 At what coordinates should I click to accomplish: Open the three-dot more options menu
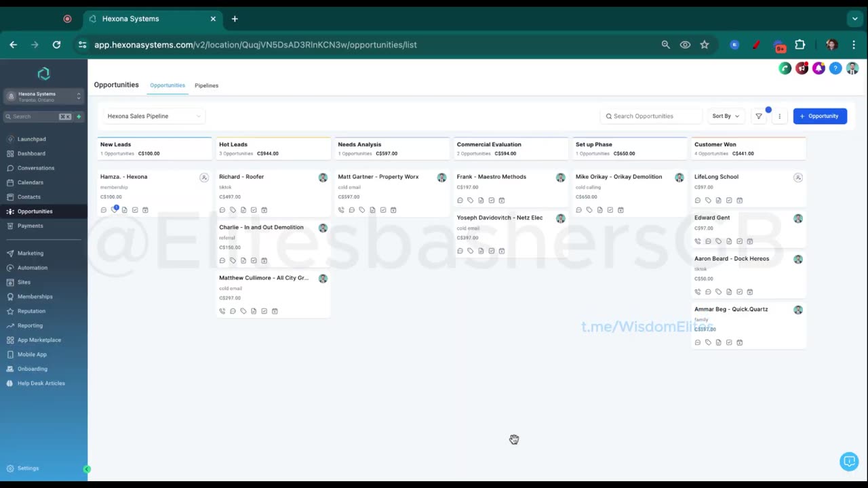[779, 116]
